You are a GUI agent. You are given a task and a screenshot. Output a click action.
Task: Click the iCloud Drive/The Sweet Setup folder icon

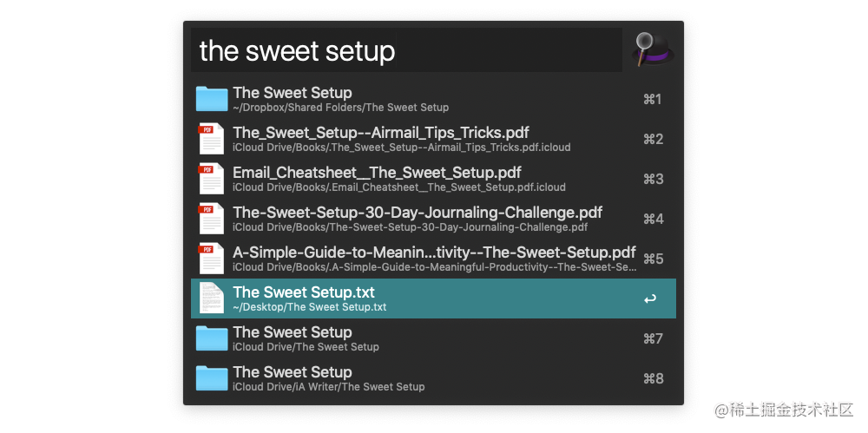tap(212, 338)
